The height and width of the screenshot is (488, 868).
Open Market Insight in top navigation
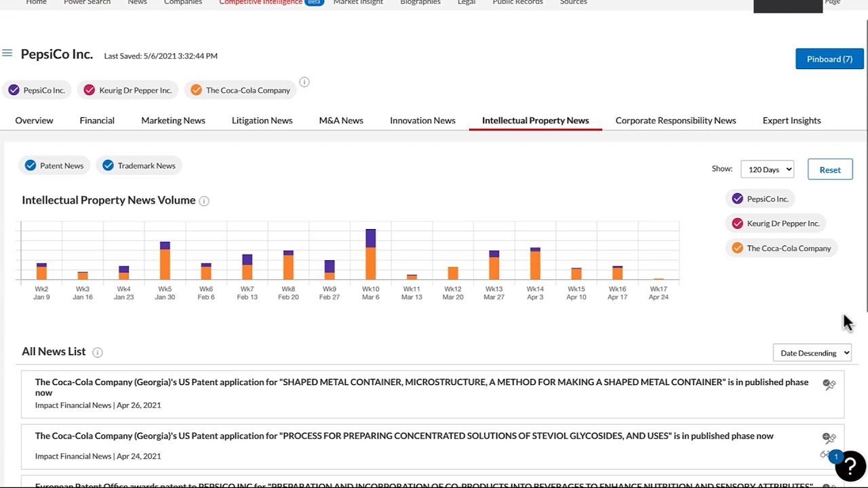coord(358,3)
